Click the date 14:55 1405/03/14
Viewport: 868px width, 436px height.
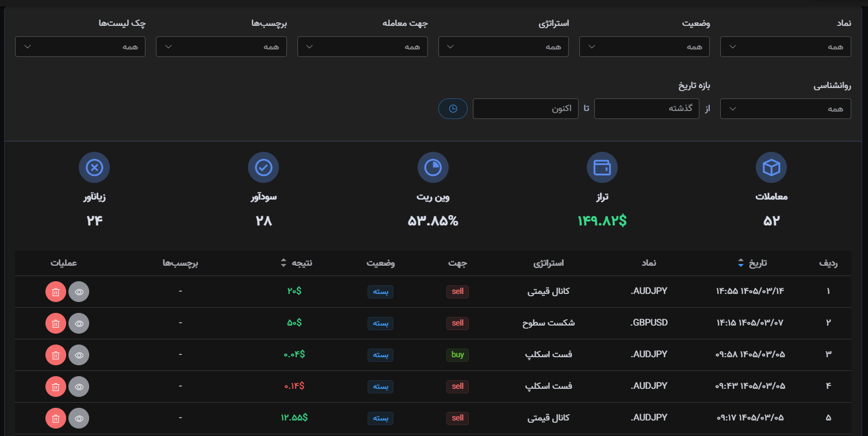pos(750,292)
